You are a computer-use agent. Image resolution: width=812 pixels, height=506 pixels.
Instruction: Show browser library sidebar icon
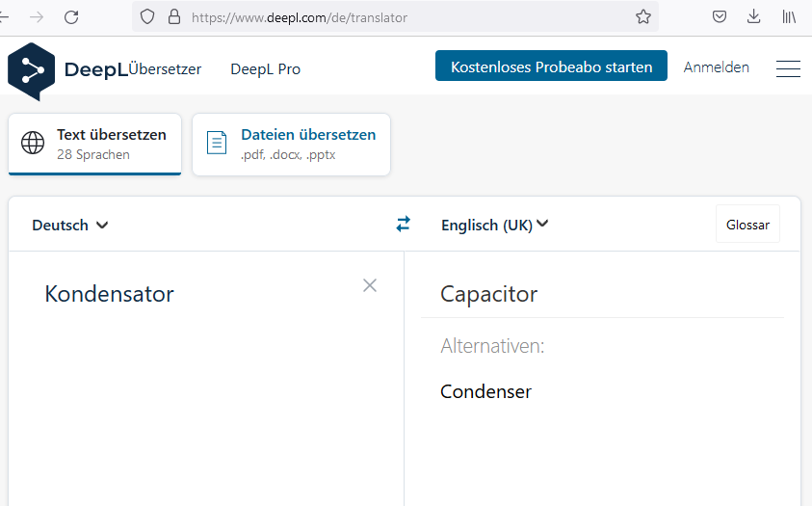coord(789,17)
